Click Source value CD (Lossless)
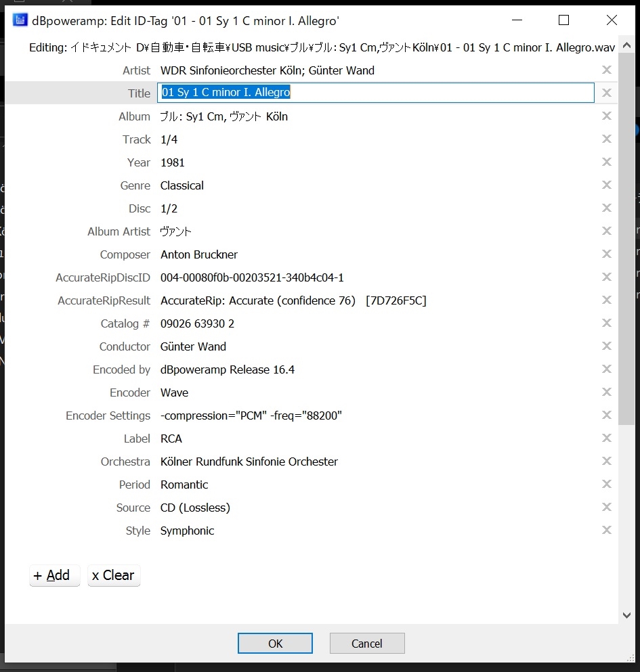This screenshot has width=640, height=672. [195, 508]
